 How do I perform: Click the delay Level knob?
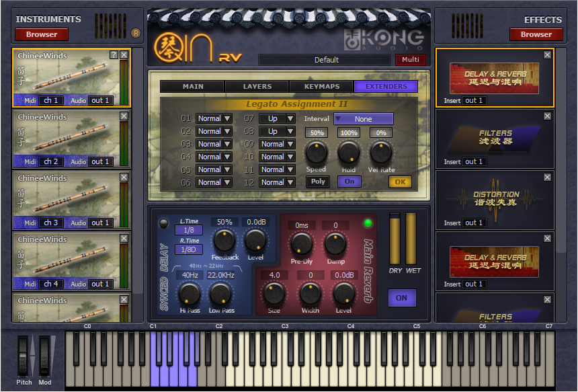[255, 241]
